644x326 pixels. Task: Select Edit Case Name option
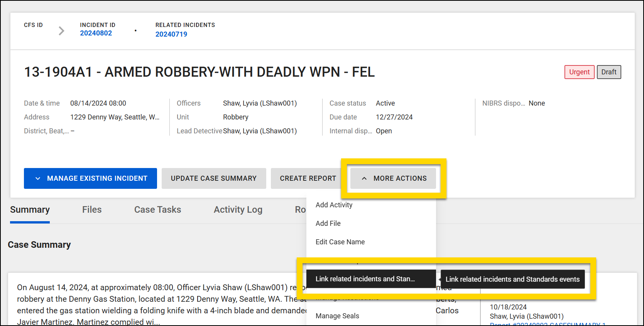tap(371, 242)
